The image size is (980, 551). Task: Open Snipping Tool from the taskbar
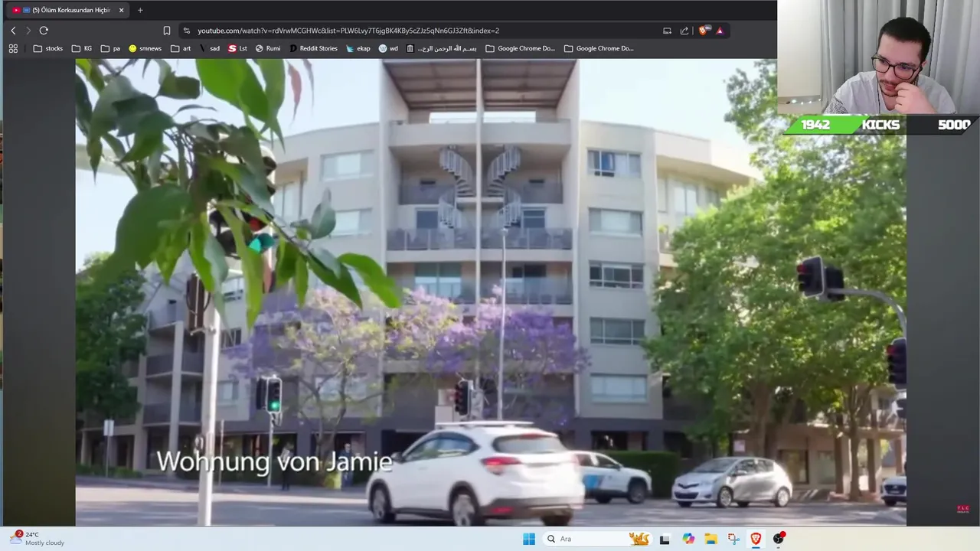click(733, 539)
